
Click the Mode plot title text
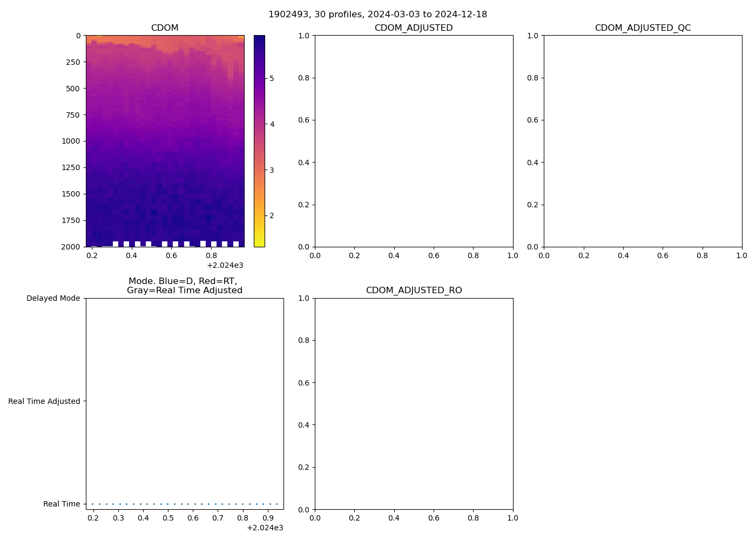point(184,286)
